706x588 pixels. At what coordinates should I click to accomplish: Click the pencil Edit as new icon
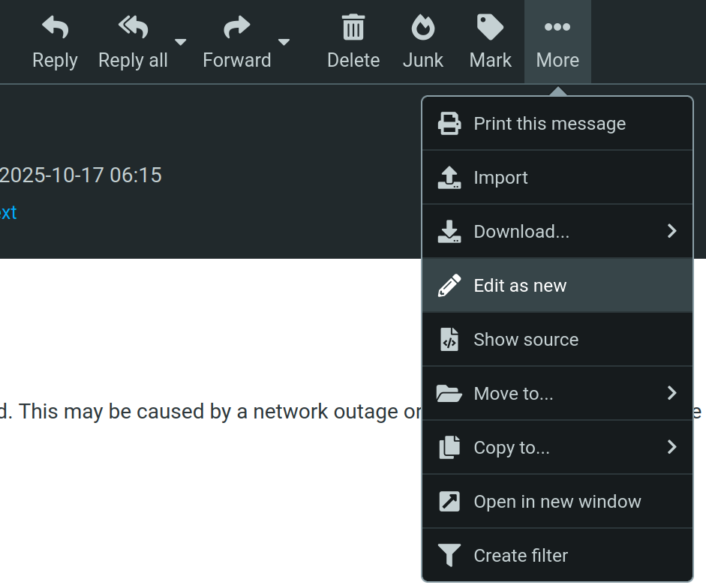point(449,286)
